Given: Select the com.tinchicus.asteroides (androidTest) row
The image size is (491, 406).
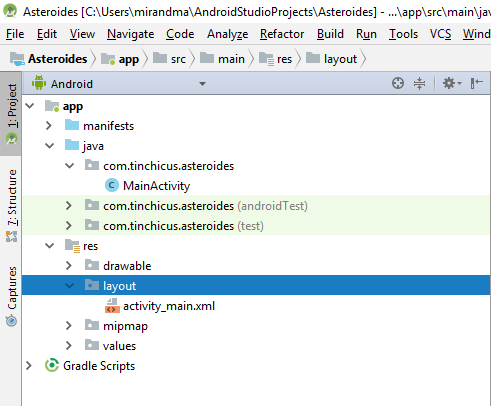Looking at the screenshot, I should [256, 205].
